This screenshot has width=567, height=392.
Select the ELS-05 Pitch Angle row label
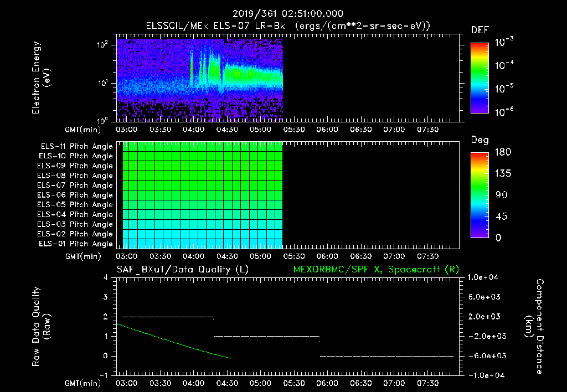click(75, 205)
